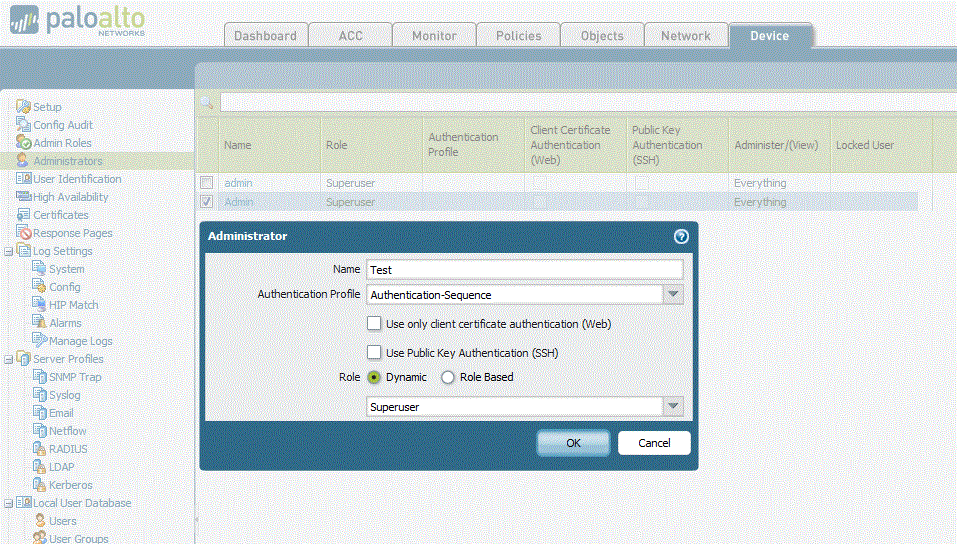Click the Server Profiles folder icon
Viewport: 957px width, 544px height.
pos(23,358)
